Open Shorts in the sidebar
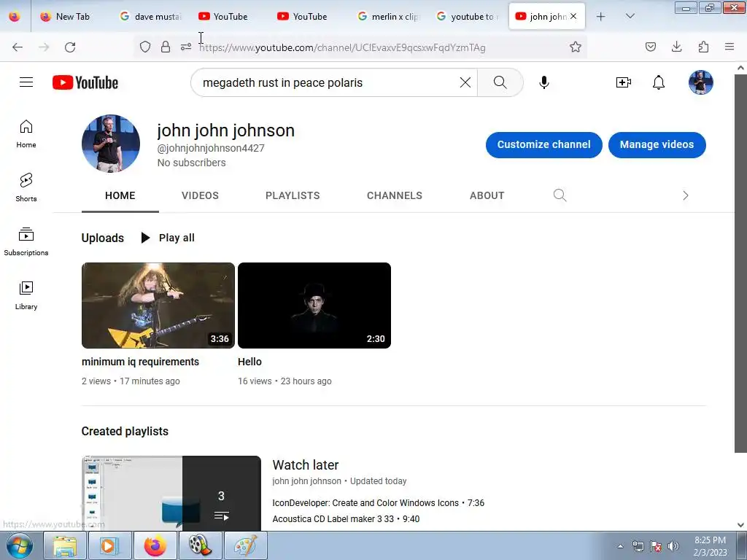Image resolution: width=747 pixels, height=560 pixels. coord(26,187)
